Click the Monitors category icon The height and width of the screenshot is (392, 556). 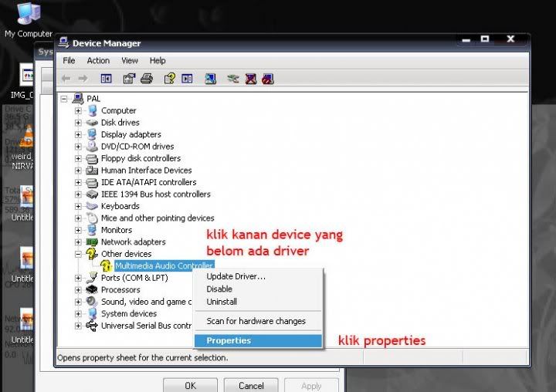tap(92, 230)
